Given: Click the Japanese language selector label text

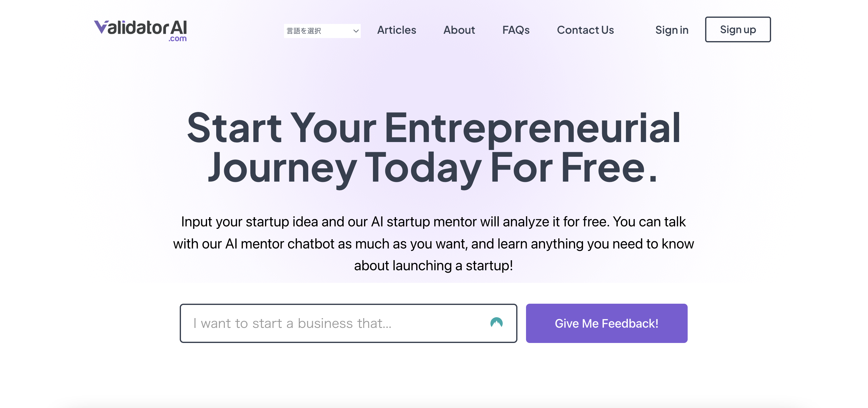Looking at the screenshot, I should tap(304, 31).
